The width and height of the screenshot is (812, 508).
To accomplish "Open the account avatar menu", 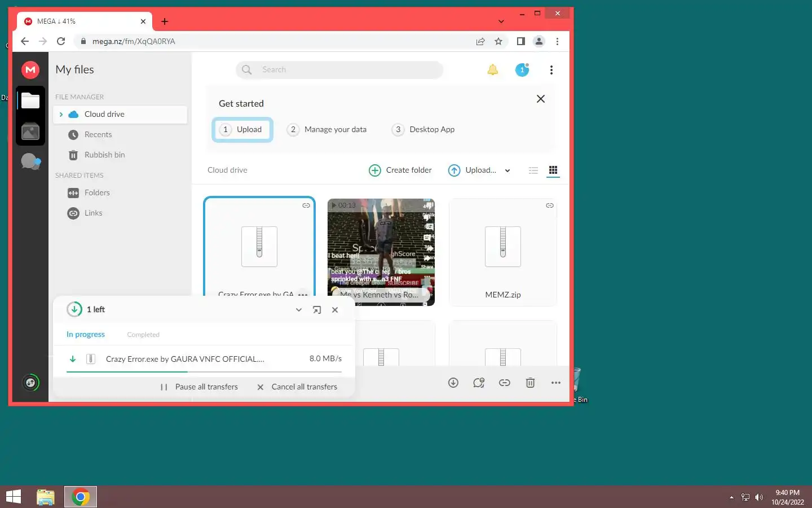I will click(522, 69).
